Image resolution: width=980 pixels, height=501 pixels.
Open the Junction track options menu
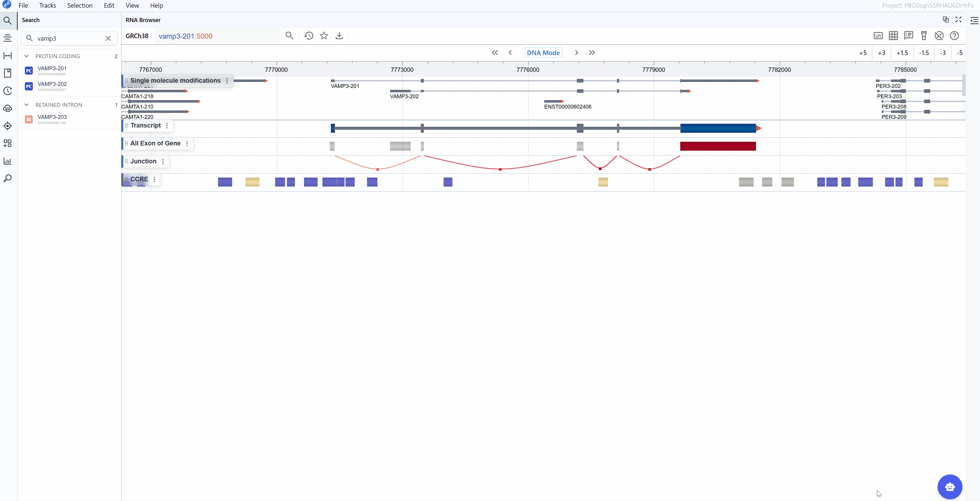tap(163, 161)
